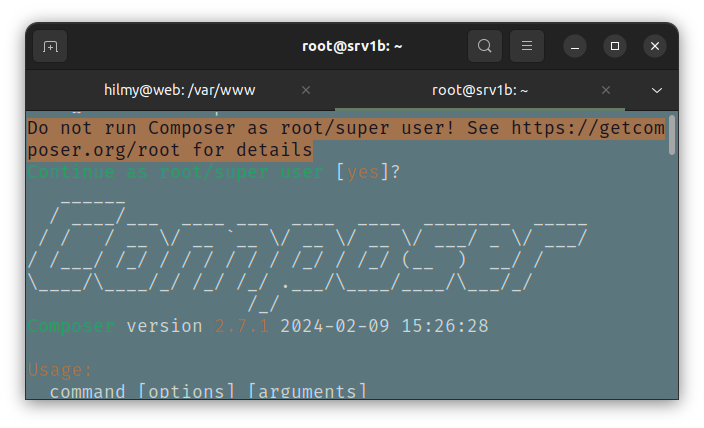704x428 pixels.
Task: Open the hamburger main menu
Action: coord(527,46)
